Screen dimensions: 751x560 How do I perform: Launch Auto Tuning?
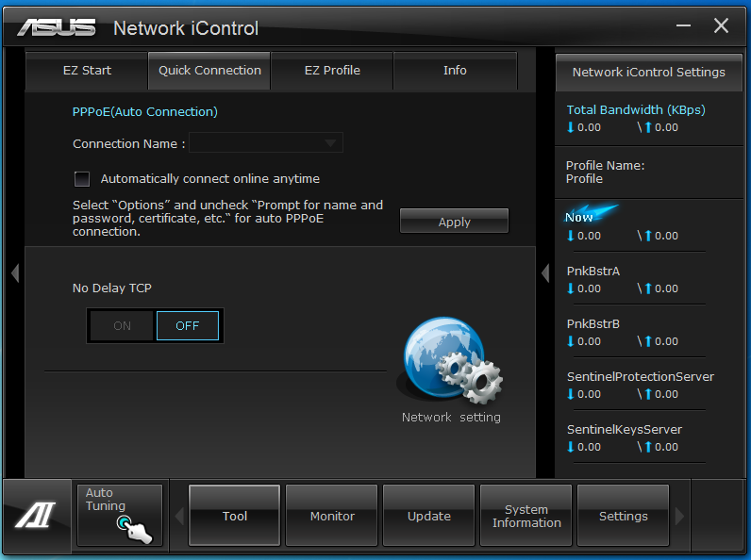[120, 515]
